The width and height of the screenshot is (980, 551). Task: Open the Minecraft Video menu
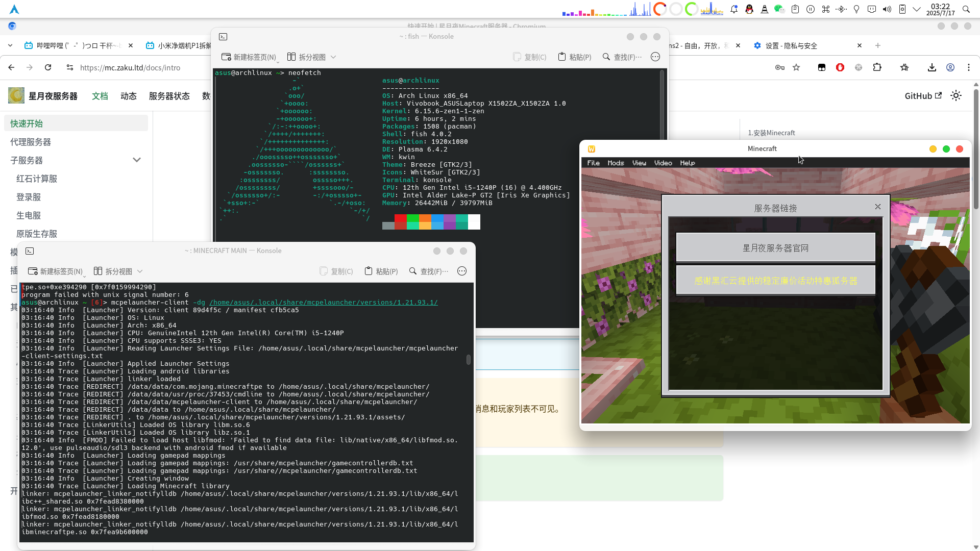click(663, 163)
